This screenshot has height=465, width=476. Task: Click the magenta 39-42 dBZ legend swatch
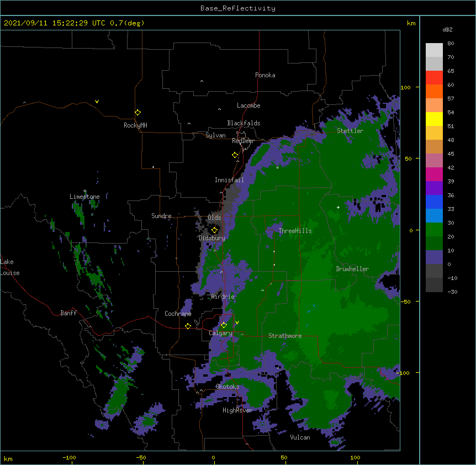point(434,174)
